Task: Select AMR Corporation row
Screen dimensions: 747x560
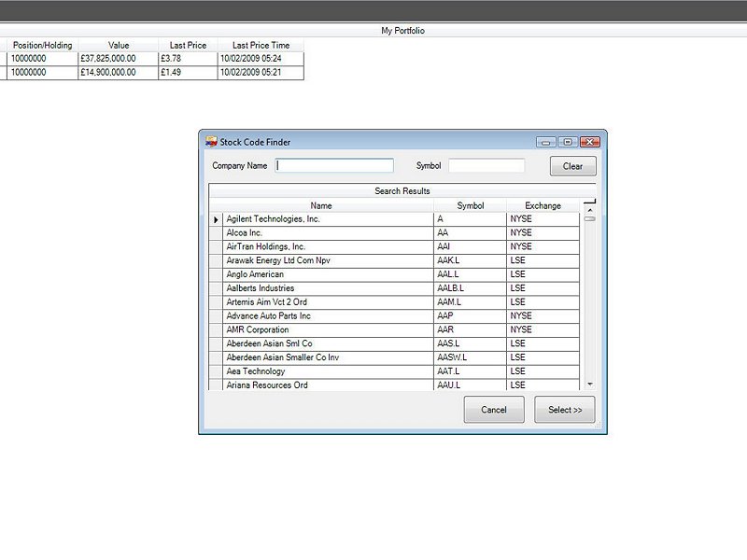Action: [x=394, y=329]
